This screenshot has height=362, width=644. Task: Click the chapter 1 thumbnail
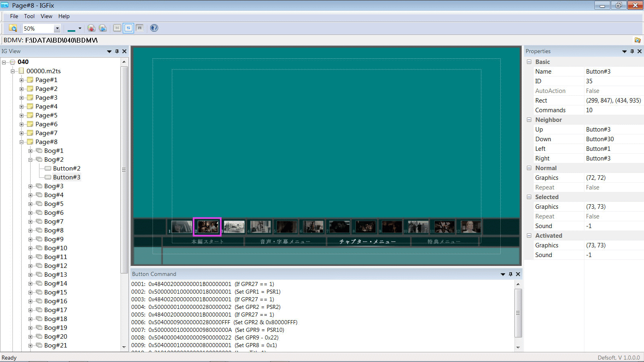click(x=182, y=227)
